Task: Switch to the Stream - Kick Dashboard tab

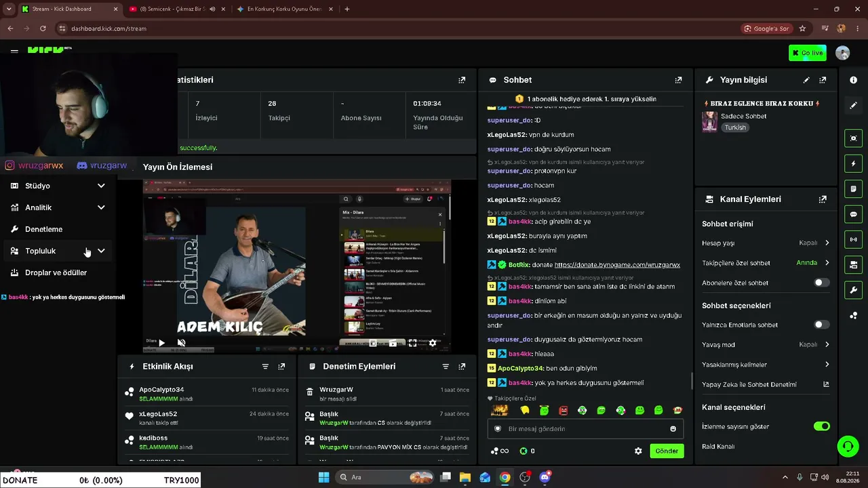Action: pyautogui.click(x=69, y=9)
